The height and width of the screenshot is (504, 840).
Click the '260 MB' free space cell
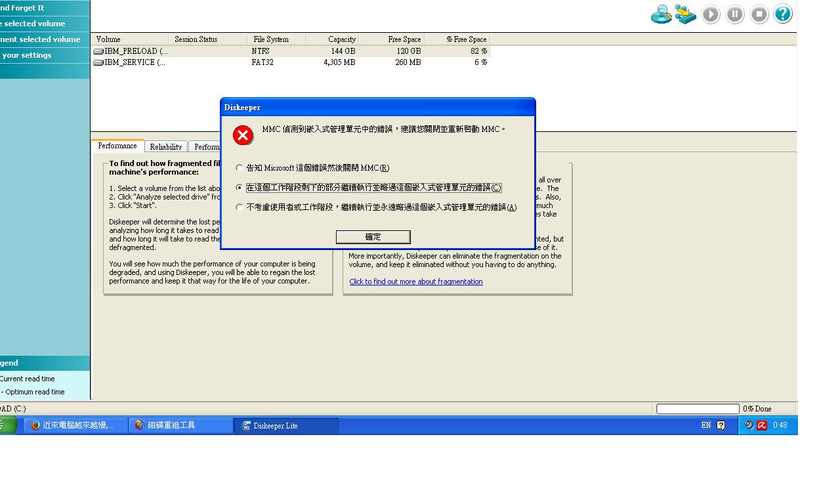(408, 62)
